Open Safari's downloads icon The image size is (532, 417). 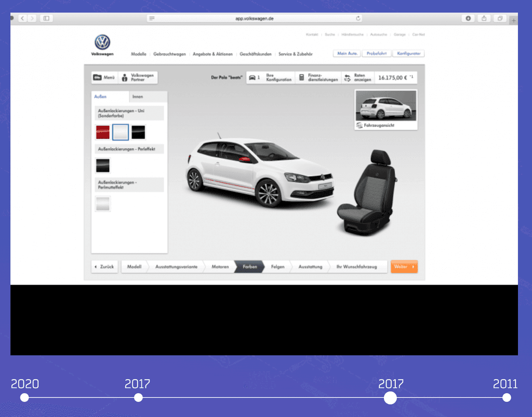click(x=468, y=18)
